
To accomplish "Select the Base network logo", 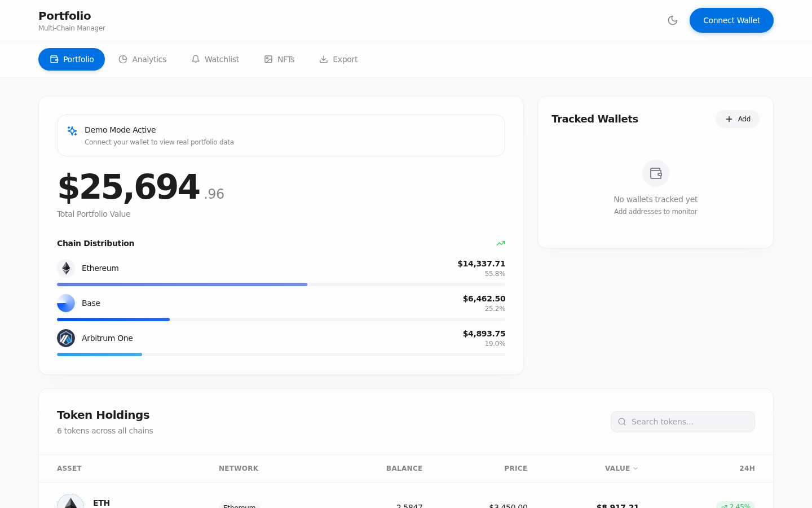I will click(66, 303).
